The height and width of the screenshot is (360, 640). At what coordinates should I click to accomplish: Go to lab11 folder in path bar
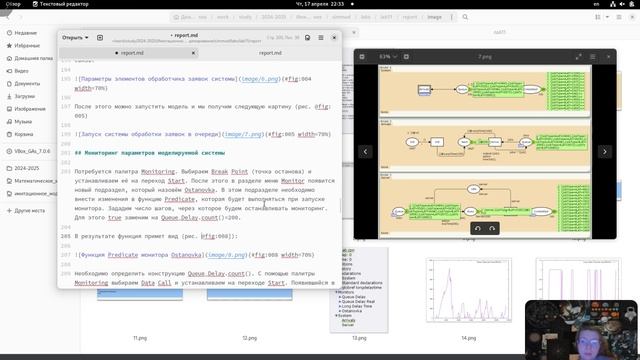[386, 17]
